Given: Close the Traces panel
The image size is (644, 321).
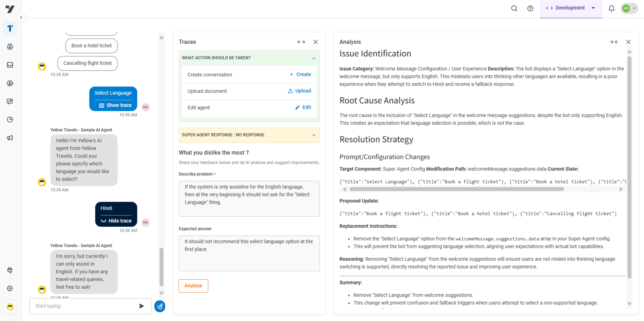Looking at the screenshot, I should point(316,42).
